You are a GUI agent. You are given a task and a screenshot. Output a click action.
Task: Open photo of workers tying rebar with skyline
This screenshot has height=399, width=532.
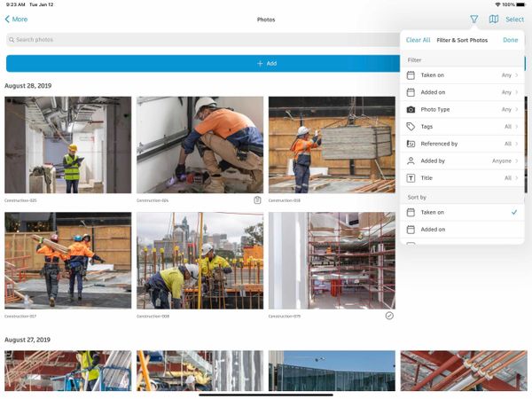(x=199, y=261)
